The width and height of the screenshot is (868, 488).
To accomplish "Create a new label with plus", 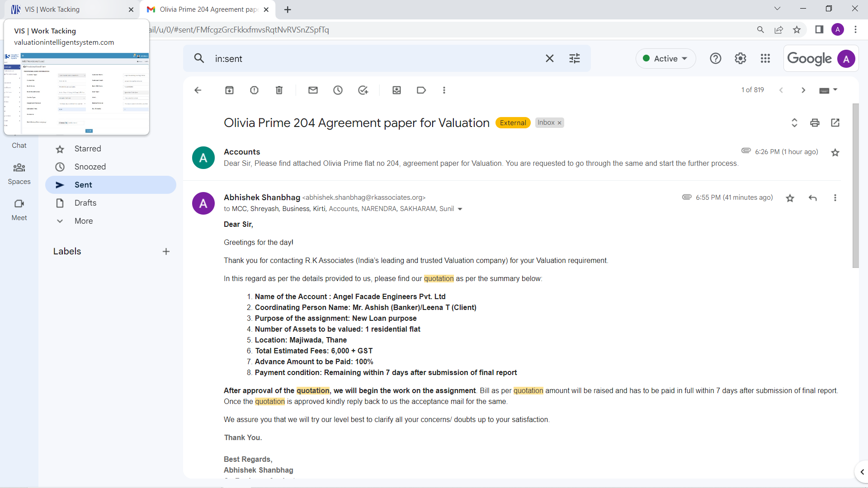I will click(166, 252).
